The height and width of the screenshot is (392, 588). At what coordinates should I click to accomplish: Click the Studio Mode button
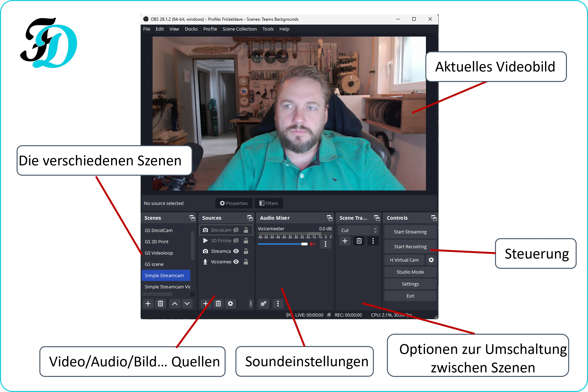[410, 272]
